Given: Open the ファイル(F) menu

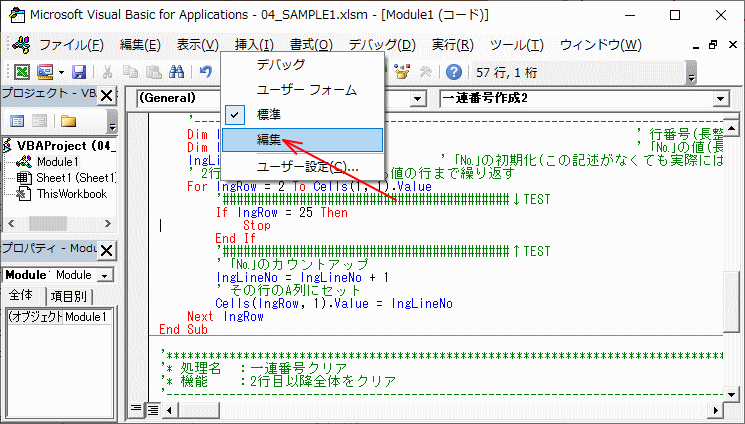Looking at the screenshot, I should point(71,45).
